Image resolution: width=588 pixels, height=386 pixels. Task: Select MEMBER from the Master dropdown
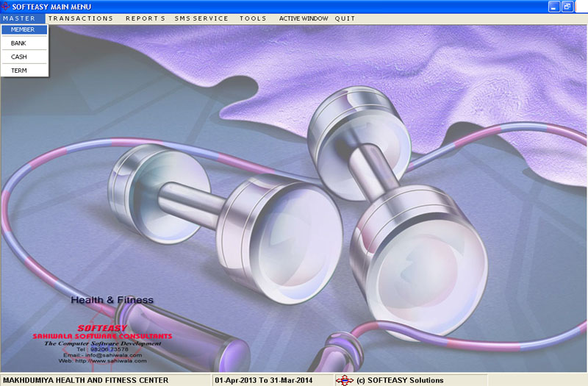point(23,29)
